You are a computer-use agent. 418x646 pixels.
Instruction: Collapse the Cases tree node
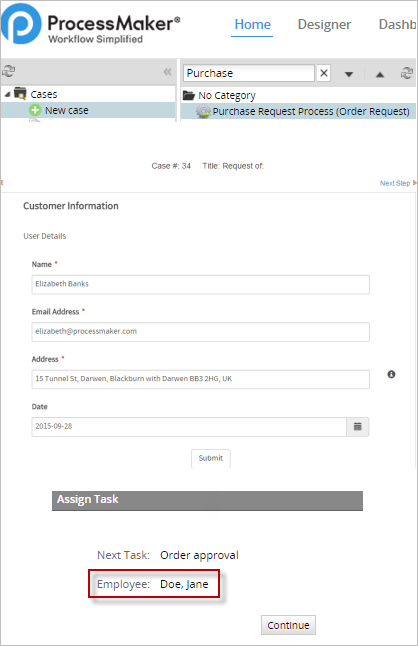(x=7, y=95)
